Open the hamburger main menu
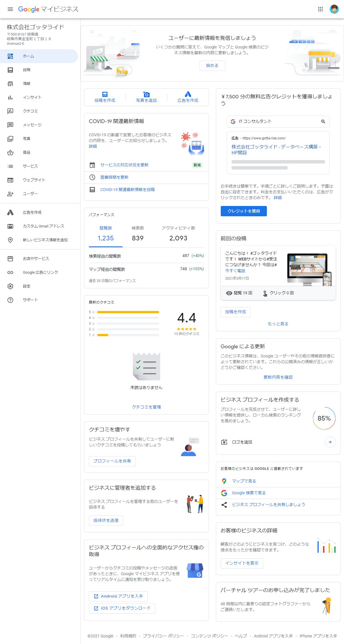This screenshot has width=344, height=644. coord(10,9)
